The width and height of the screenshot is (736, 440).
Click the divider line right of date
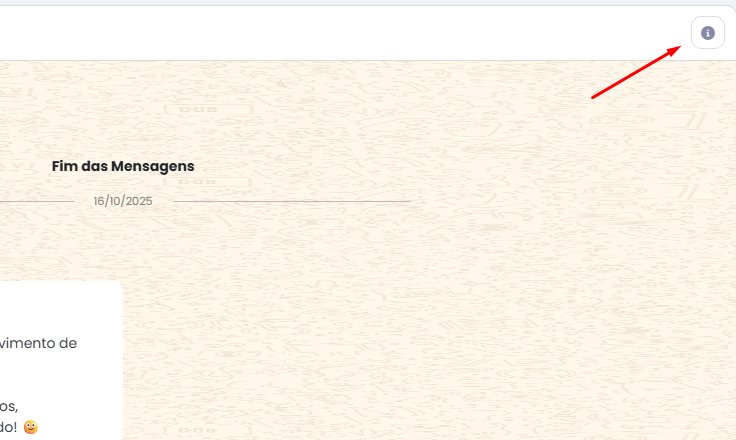[292, 201]
